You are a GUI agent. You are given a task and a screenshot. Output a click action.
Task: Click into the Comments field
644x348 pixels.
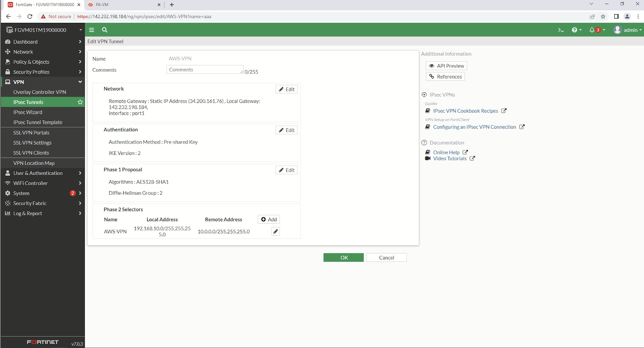click(x=205, y=70)
